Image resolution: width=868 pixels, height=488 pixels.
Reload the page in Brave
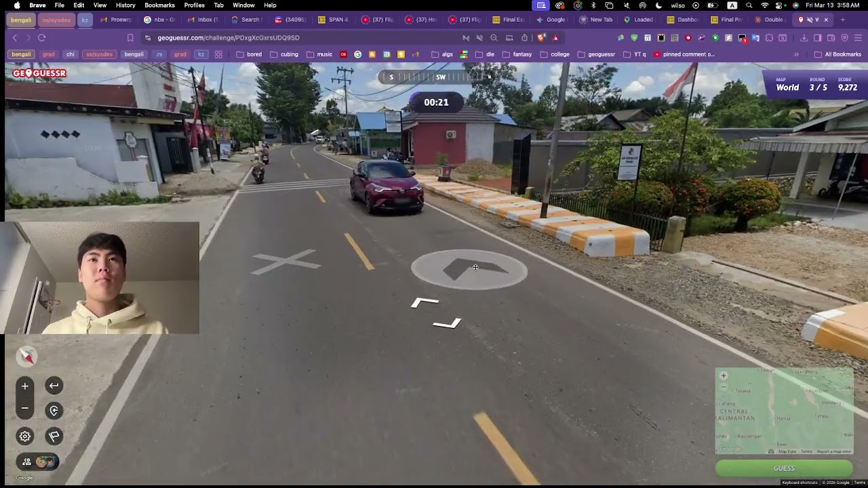click(41, 38)
